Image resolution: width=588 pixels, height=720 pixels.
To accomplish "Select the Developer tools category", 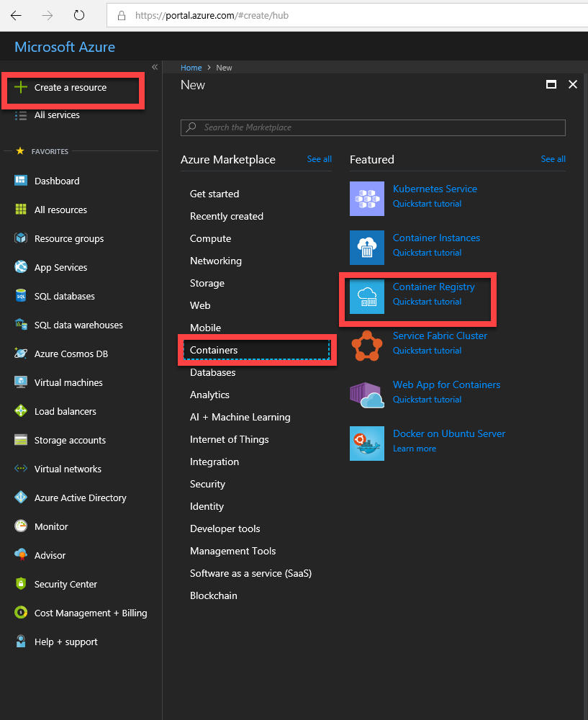I will click(225, 528).
